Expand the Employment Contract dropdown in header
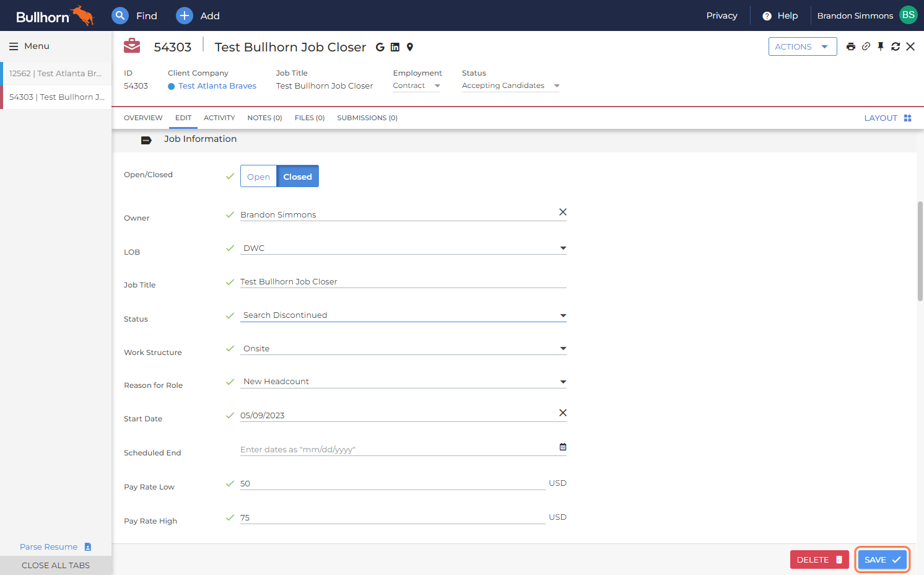924x575 pixels. (416, 86)
